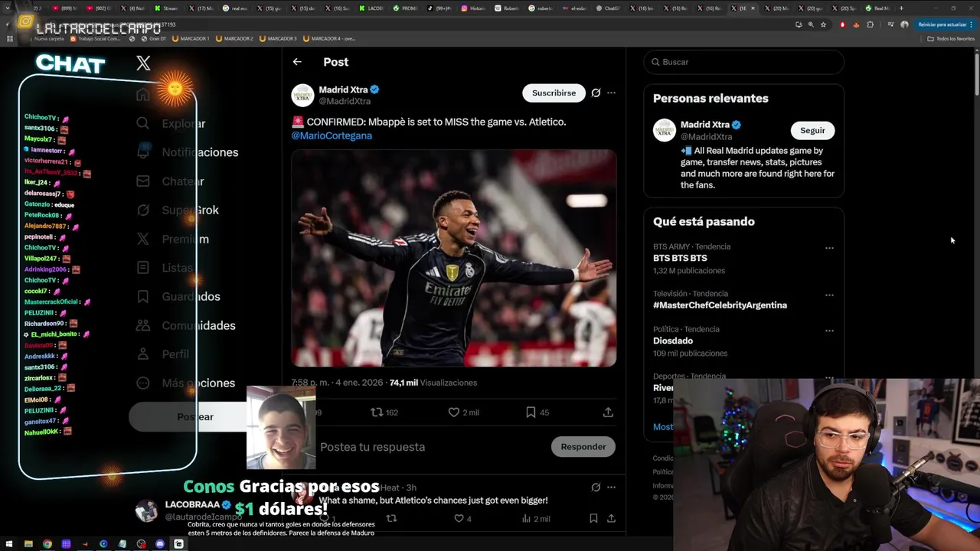
Task: Click the page vertical scrollbar
Action: [x=976, y=77]
